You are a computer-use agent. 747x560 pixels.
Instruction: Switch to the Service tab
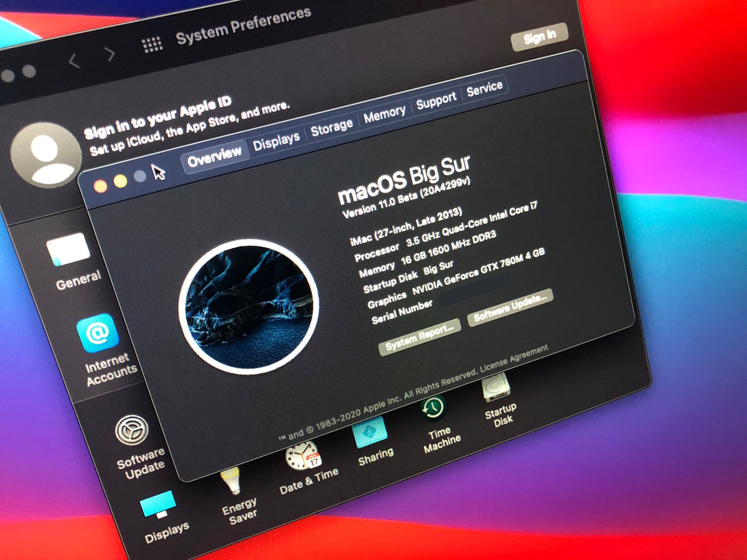(x=484, y=88)
